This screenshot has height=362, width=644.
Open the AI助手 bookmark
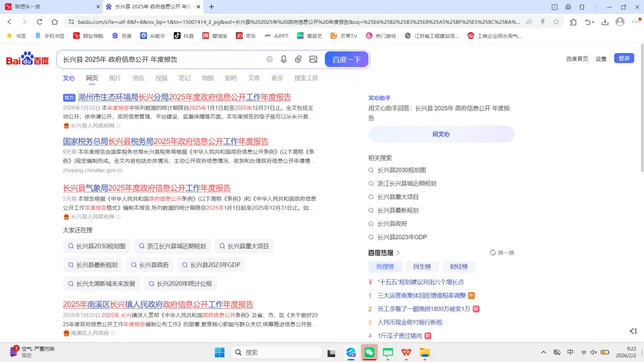tap(153, 36)
